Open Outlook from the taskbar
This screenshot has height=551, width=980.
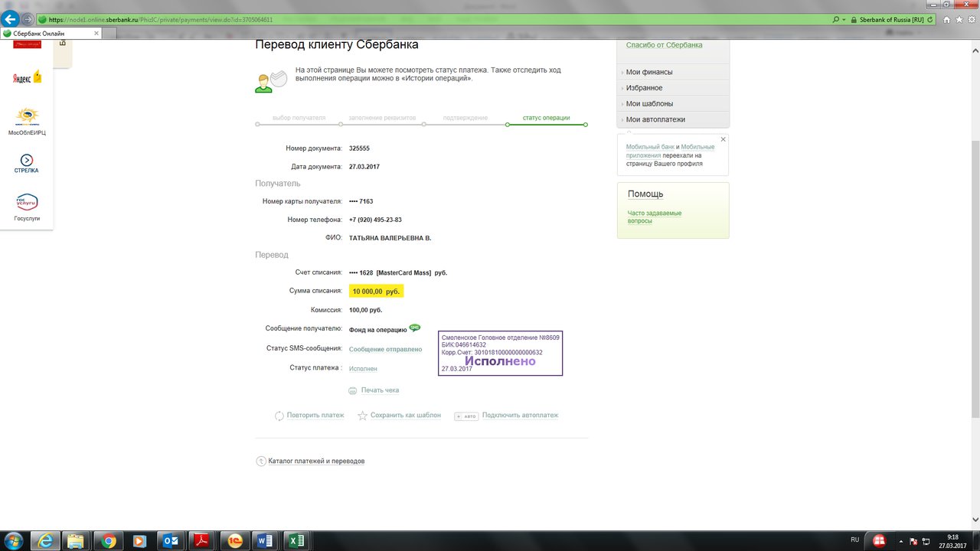coord(169,541)
